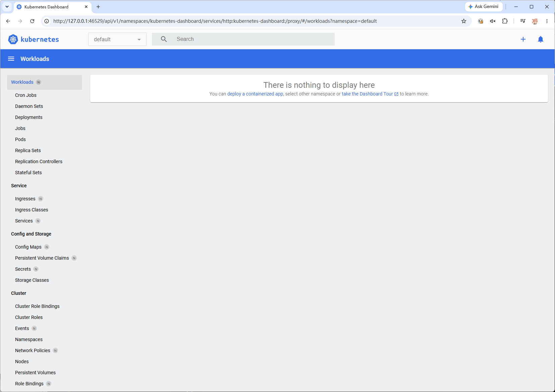The height and width of the screenshot is (392, 555).
Task: Open the default namespace selector
Action: click(x=117, y=39)
